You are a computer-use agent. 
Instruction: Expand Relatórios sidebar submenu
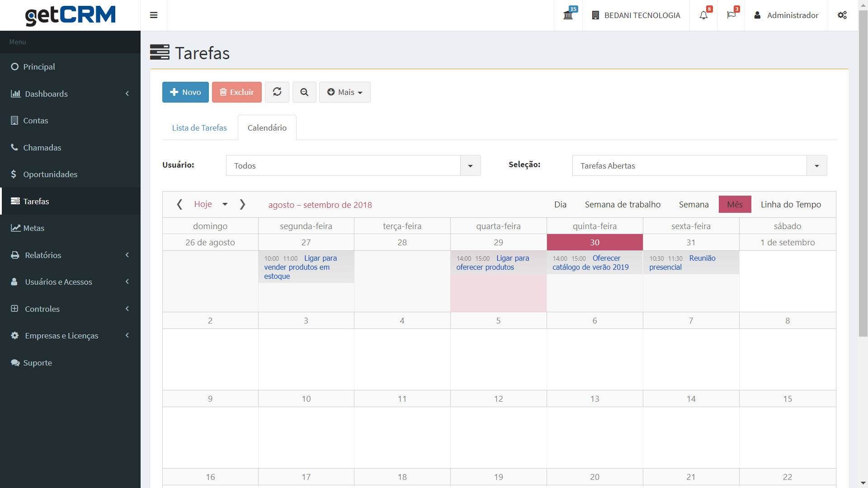(71, 255)
